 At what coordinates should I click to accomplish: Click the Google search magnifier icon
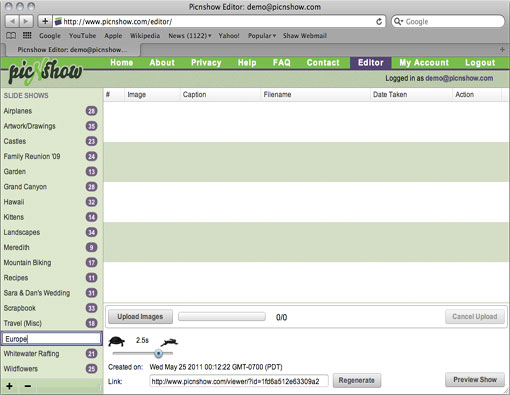pos(398,22)
